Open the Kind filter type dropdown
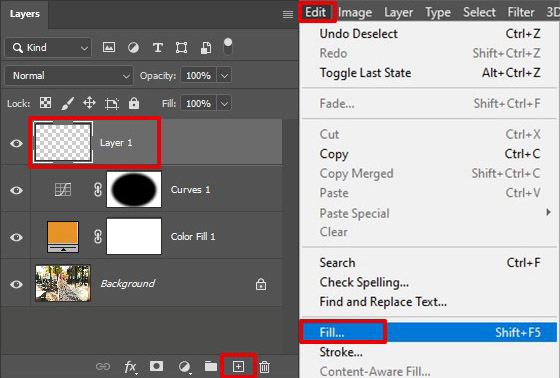 tap(48, 48)
